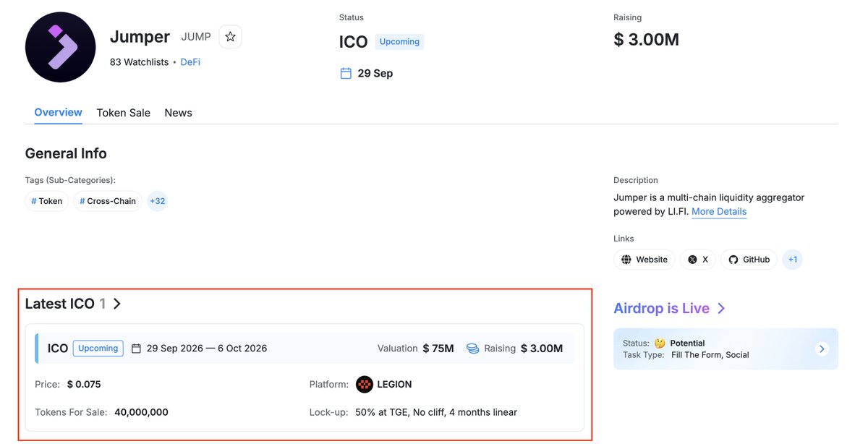Go to the News tab
Viewport: 868px width, 444px height.
[178, 113]
